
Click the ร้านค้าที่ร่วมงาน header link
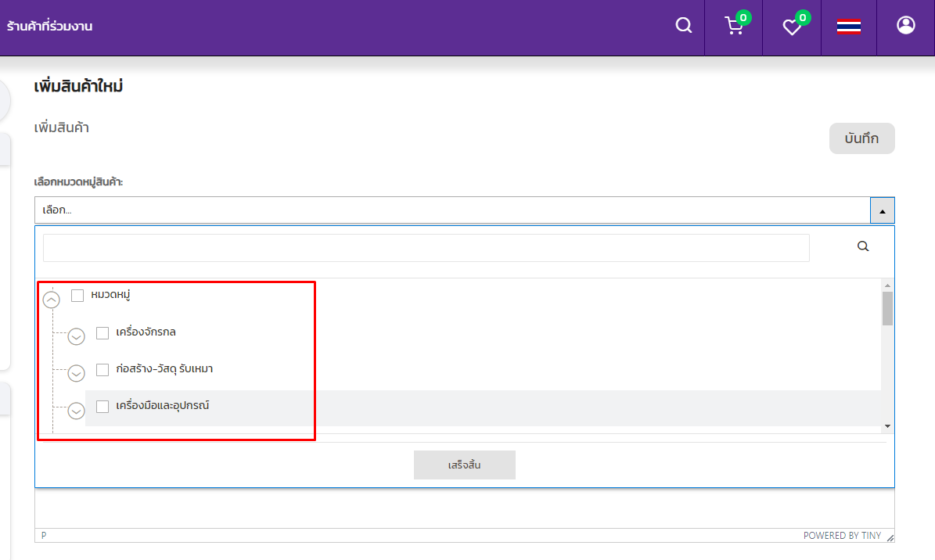(x=50, y=27)
